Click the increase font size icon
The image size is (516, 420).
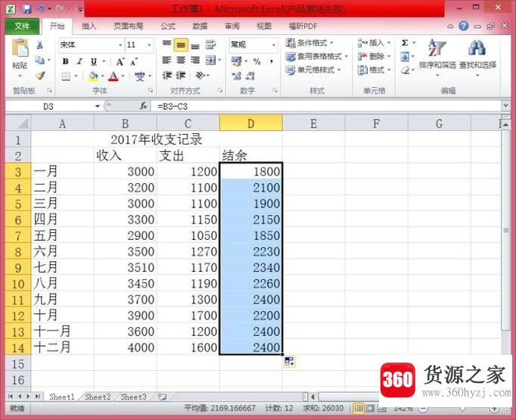pyautogui.click(x=120, y=61)
